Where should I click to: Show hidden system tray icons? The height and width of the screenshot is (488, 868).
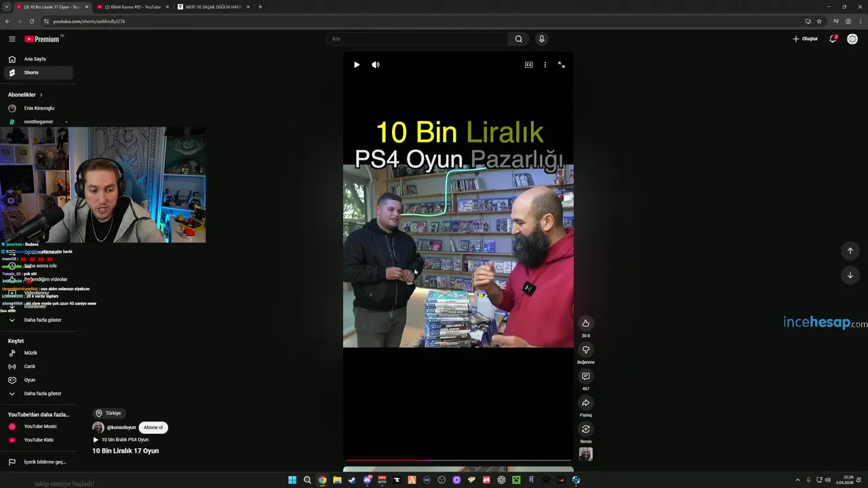797,480
